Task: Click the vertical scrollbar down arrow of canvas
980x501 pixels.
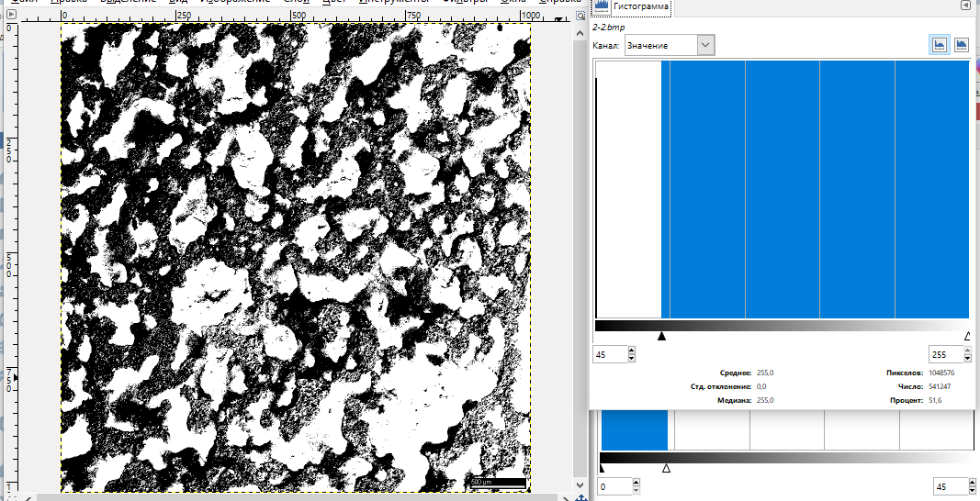Action: [x=580, y=483]
